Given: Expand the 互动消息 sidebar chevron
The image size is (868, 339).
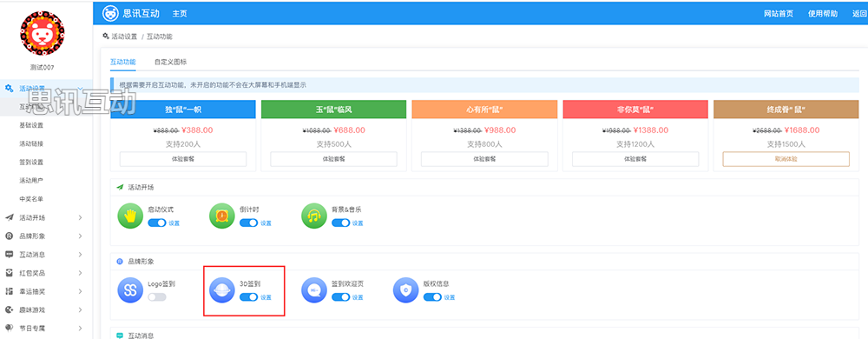Looking at the screenshot, I should pos(80,254).
